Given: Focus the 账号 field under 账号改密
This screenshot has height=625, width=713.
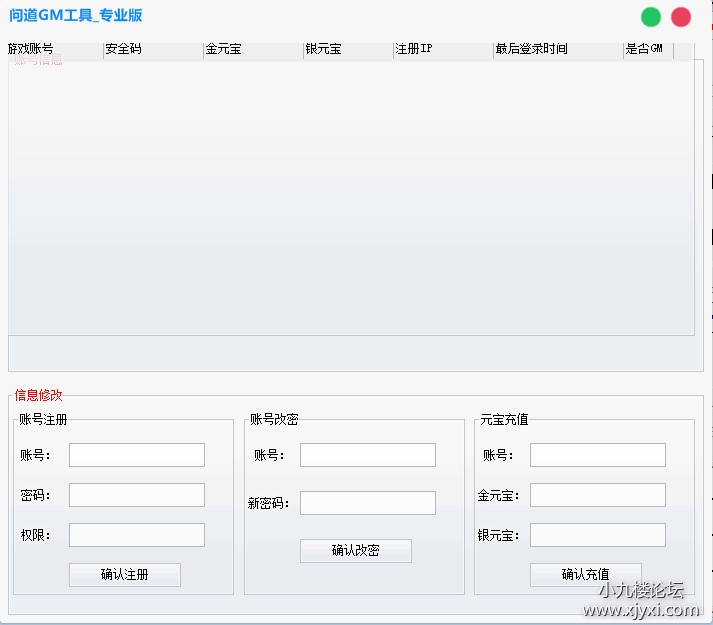Looking at the screenshot, I should (368, 455).
